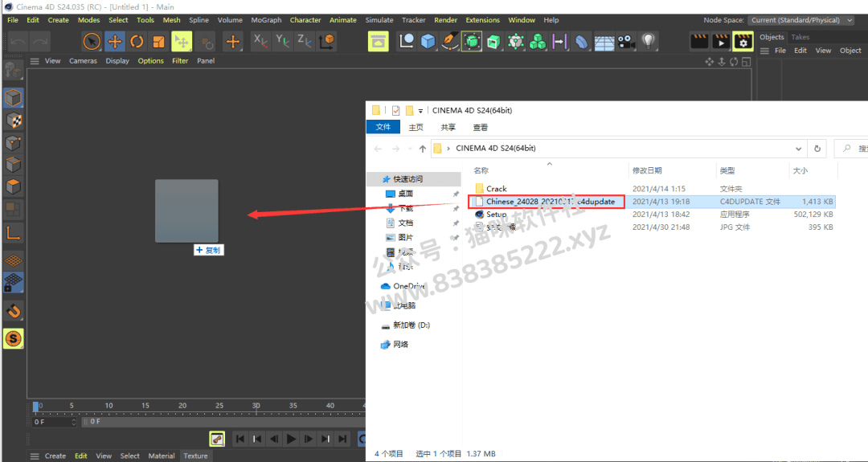
Task: Go to end of animation
Action: click(x=342, y=439)
